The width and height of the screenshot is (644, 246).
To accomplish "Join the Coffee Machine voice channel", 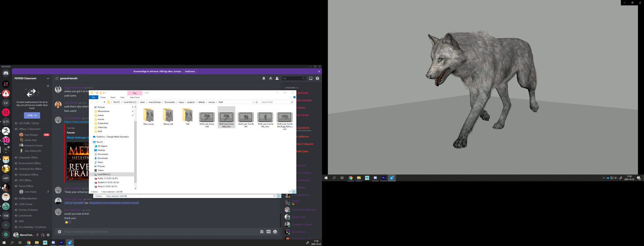I will tap(28, 198).
